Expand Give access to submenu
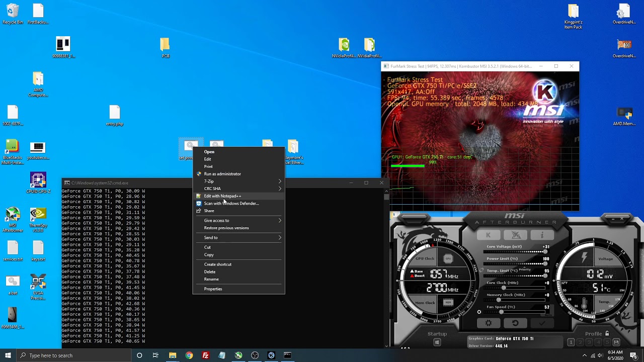The width and height of the screenshot is (644, 362). point(239,220)
